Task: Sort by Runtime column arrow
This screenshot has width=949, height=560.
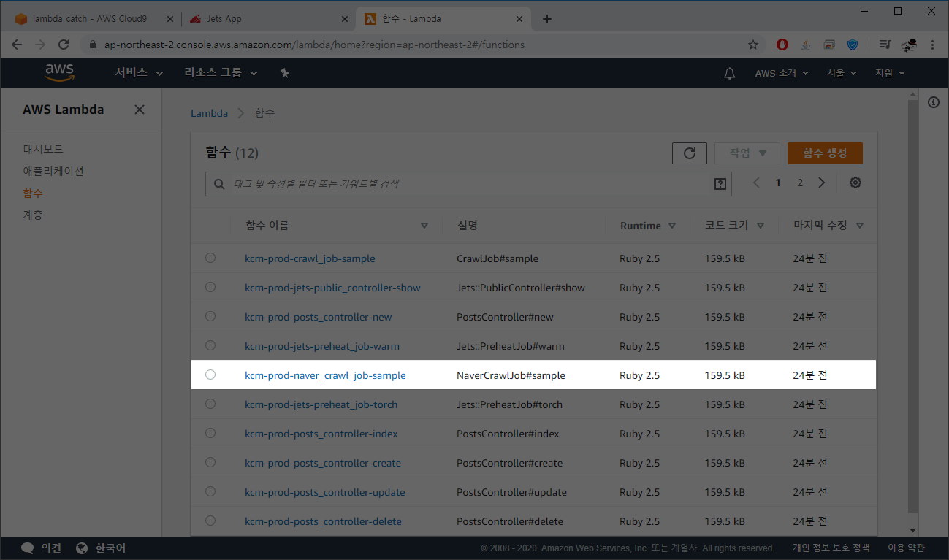Action: coord(672,226)
